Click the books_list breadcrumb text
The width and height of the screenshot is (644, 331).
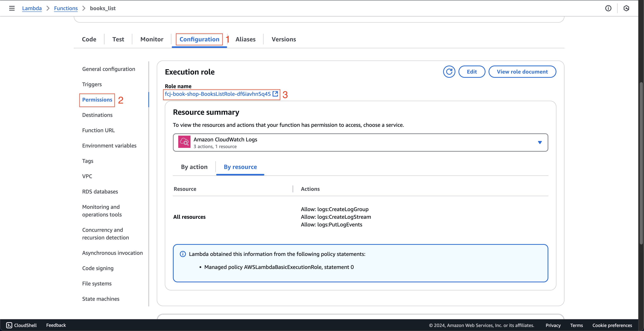click(x=103, y=8)
